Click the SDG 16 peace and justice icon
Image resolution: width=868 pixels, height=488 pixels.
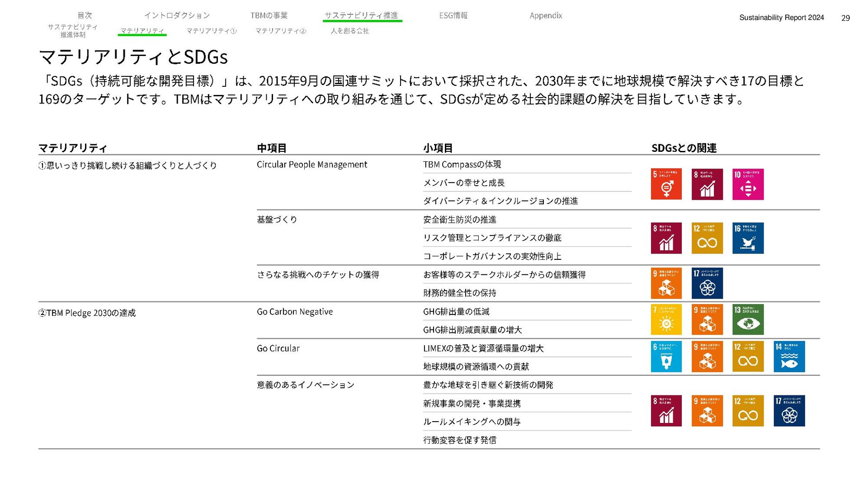coord(748,238)
